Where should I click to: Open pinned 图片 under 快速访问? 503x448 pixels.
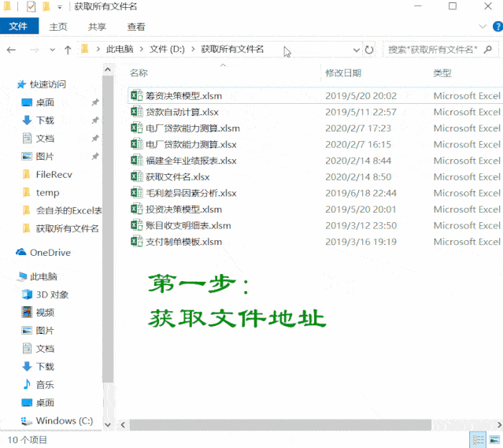(45, 157)
